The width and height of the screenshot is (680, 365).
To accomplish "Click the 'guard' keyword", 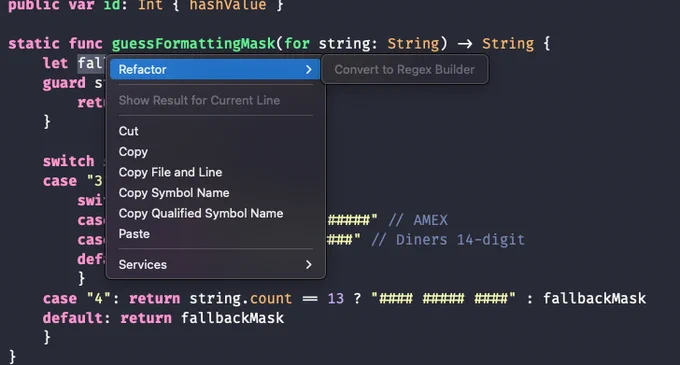I will pos(64,83).
